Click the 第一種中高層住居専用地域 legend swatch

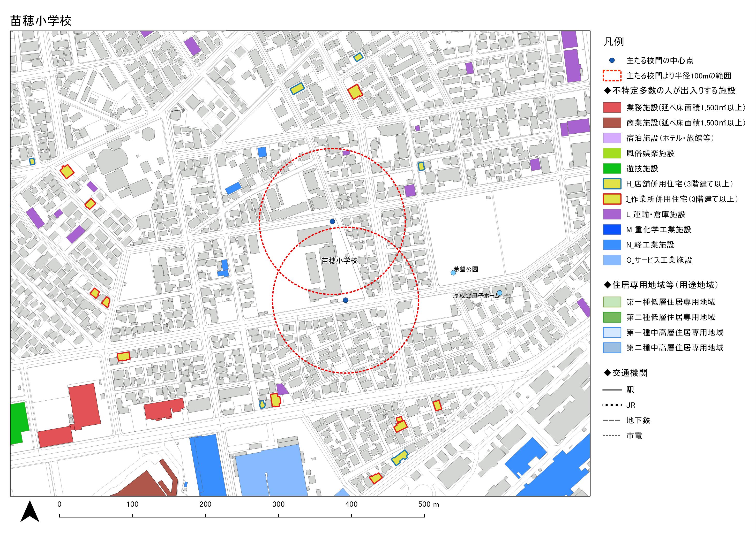tap(612, 332)
